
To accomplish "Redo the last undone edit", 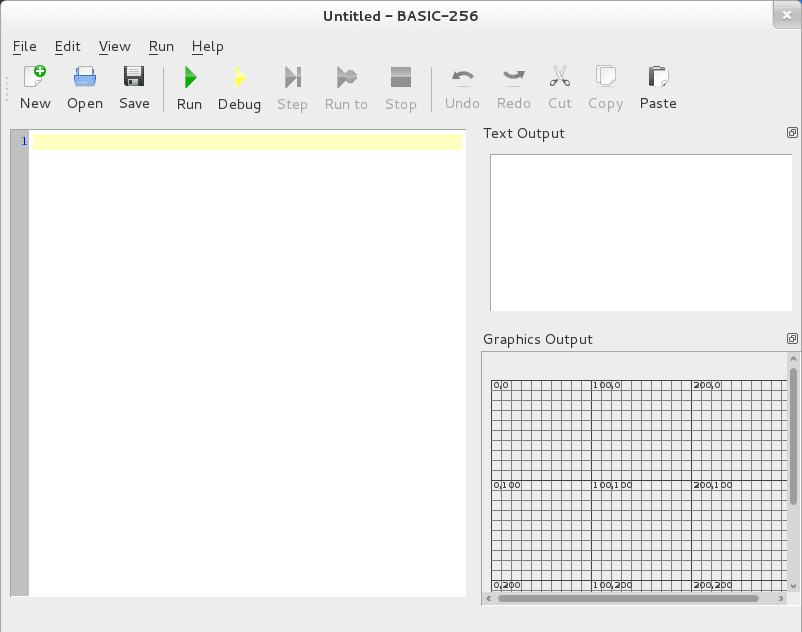I will [x=514, y=87].
